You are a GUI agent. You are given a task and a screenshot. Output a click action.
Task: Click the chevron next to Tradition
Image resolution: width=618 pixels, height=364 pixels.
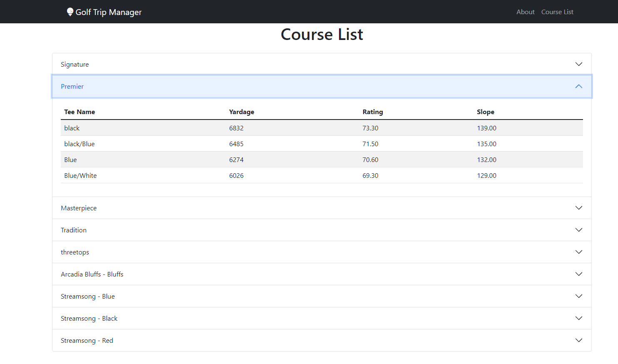(x=578, y=229)
